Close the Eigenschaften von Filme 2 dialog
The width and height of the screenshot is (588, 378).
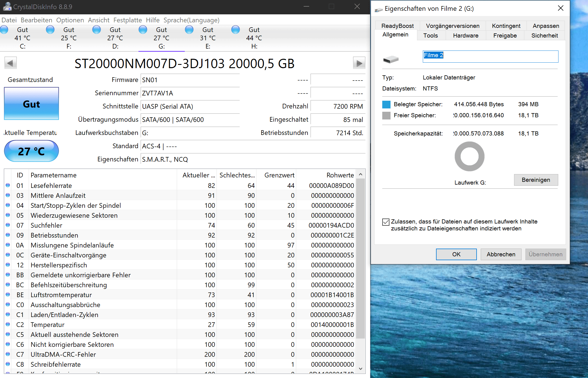pos(560,8)
